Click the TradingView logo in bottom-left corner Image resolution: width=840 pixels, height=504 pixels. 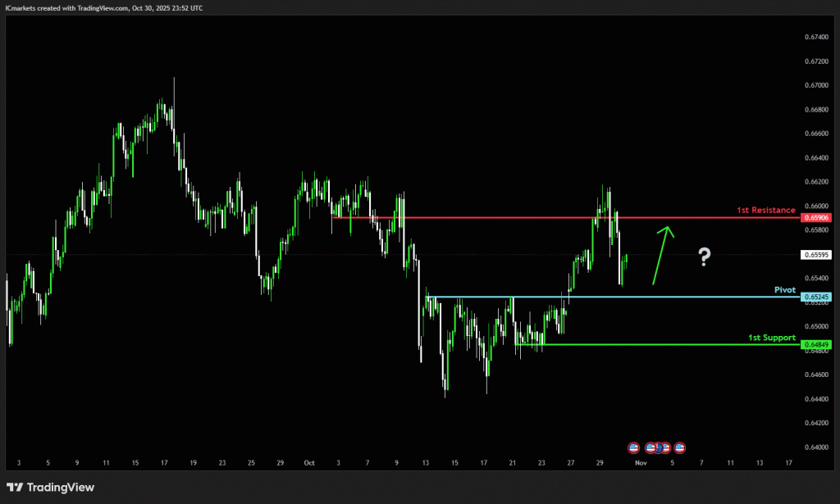pyautogui.click(x=51, y=488)
